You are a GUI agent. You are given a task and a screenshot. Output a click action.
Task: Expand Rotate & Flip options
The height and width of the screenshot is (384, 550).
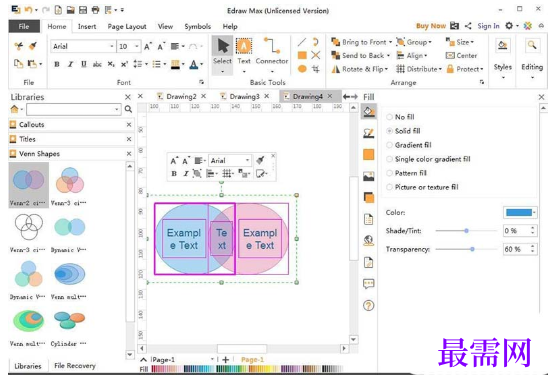point(360,69)
